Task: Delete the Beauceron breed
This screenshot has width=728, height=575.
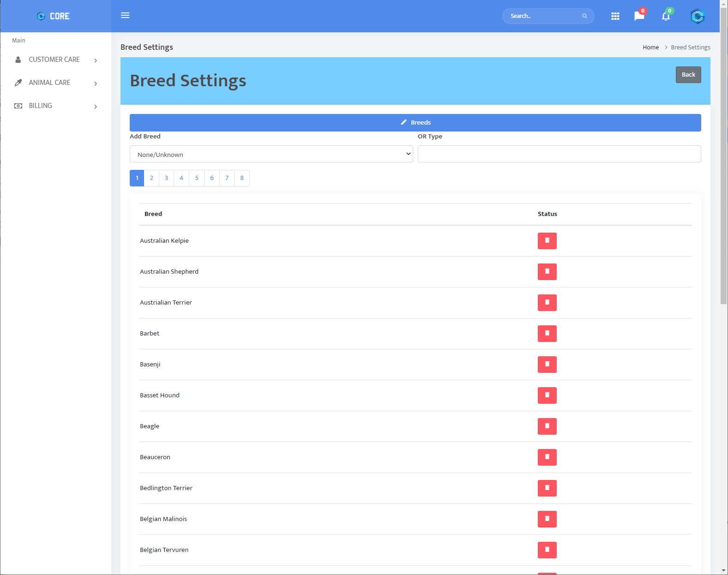Action: tap(547, 457)
